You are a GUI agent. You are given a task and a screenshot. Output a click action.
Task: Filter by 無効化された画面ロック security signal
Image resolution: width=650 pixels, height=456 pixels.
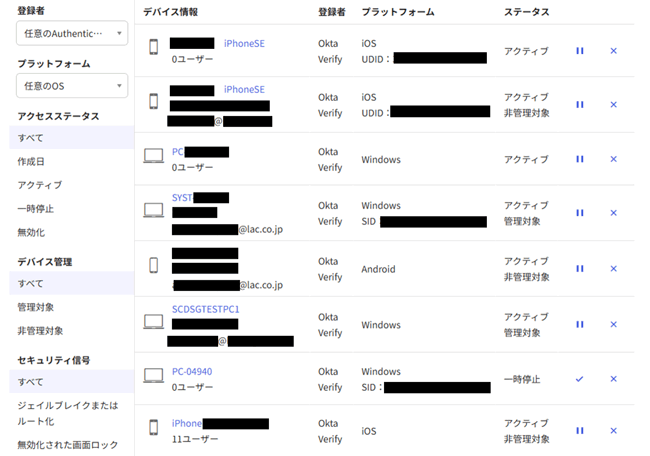67,445
